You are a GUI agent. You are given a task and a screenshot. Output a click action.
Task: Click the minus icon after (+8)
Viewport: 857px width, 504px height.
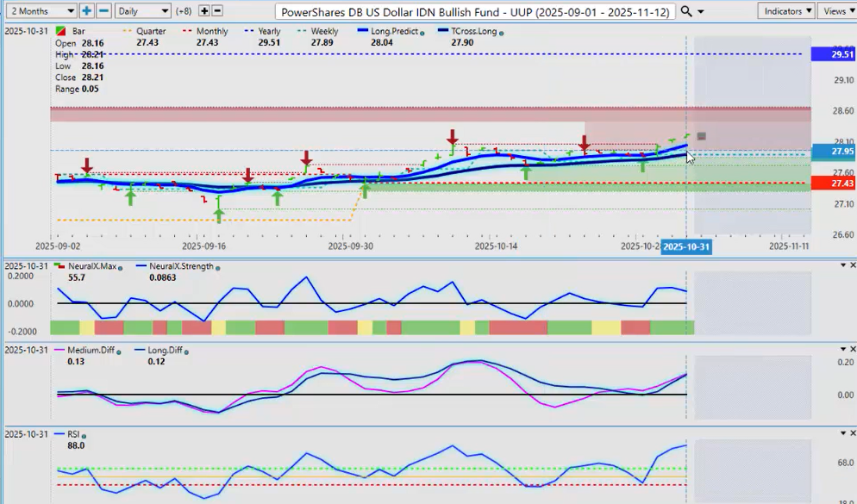point(217,11)
